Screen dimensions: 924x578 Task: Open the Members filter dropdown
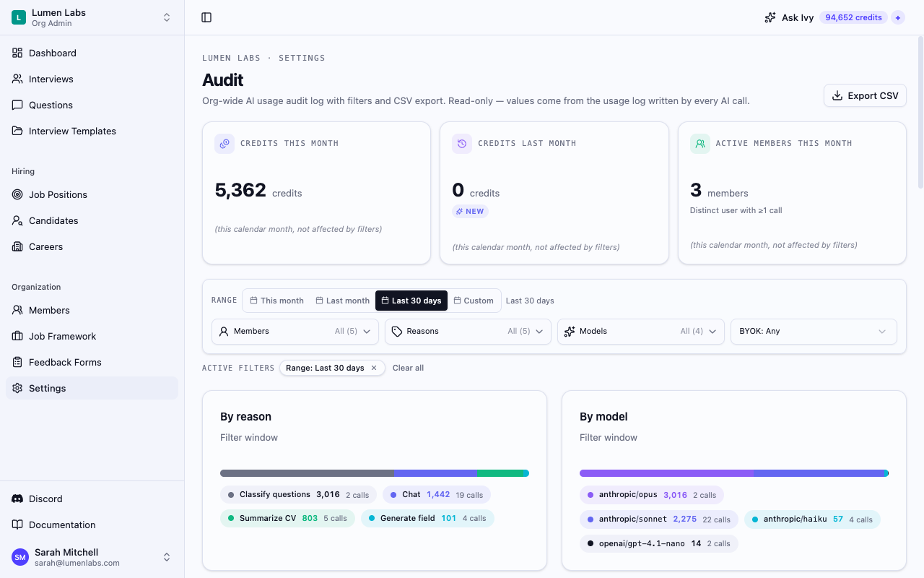(x=295, y=331)
